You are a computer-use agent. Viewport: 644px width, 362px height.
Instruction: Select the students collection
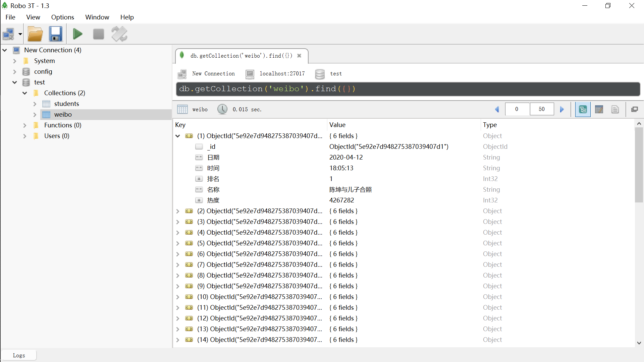(66, 104)
